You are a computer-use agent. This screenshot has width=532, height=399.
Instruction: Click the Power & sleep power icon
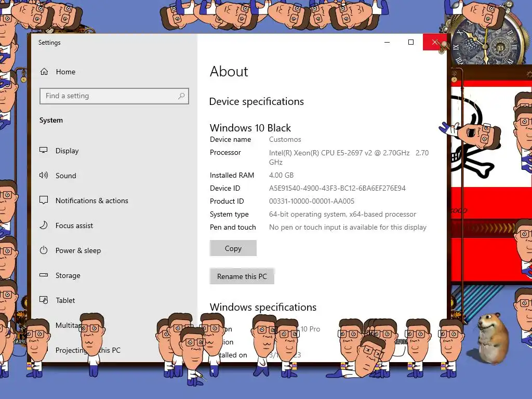click(44, 250)
